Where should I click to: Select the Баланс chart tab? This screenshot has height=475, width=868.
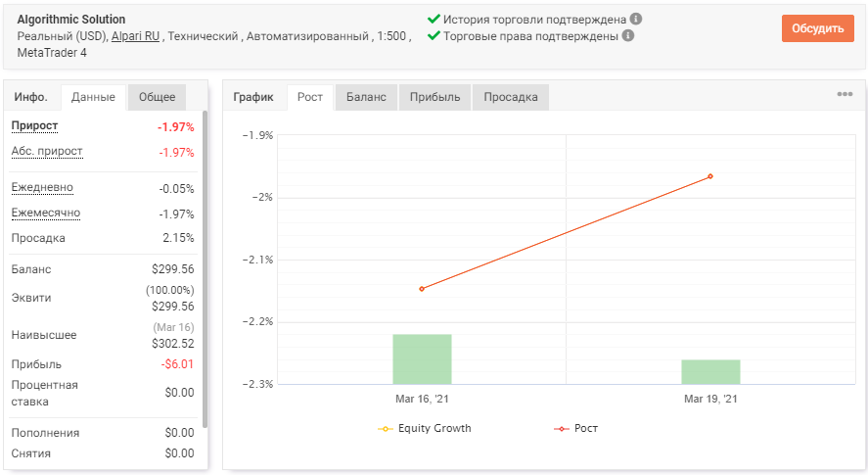pos(366,97)
